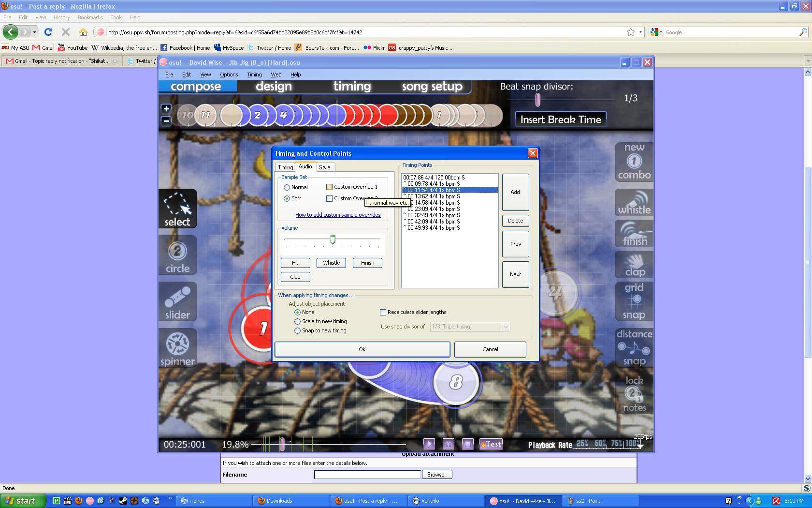Click the song position seek handle

(282, 444)
